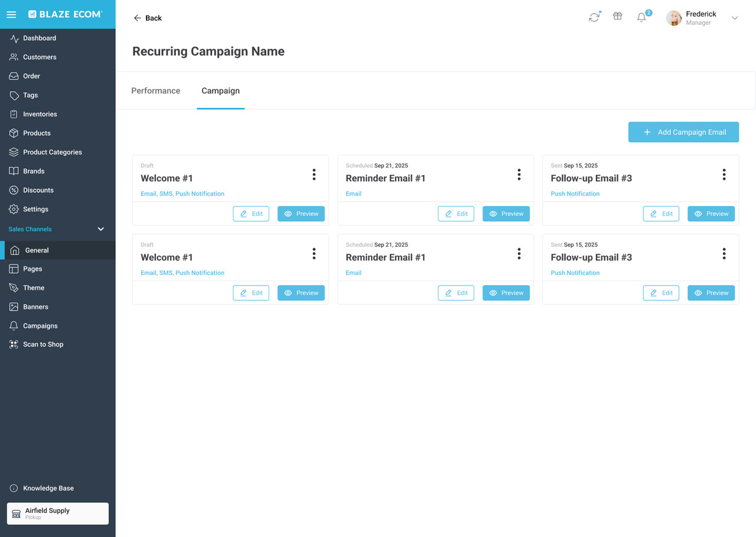The width and height of the screenshot is (756, 537).
Task: Open the kebab menu on top-row Welcome #1 card
Action: [x=314, y=174]
